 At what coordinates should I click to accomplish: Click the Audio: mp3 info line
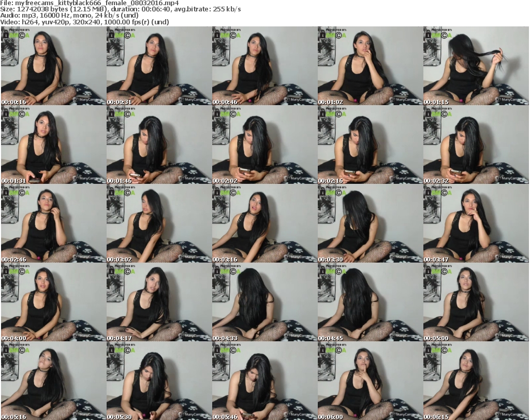pyautogui.click(x=69, y=16)
